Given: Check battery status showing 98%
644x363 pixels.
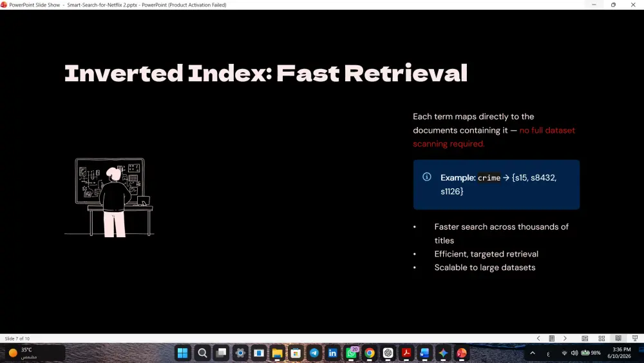Looking at the screenshot, I should pos(591,353).
